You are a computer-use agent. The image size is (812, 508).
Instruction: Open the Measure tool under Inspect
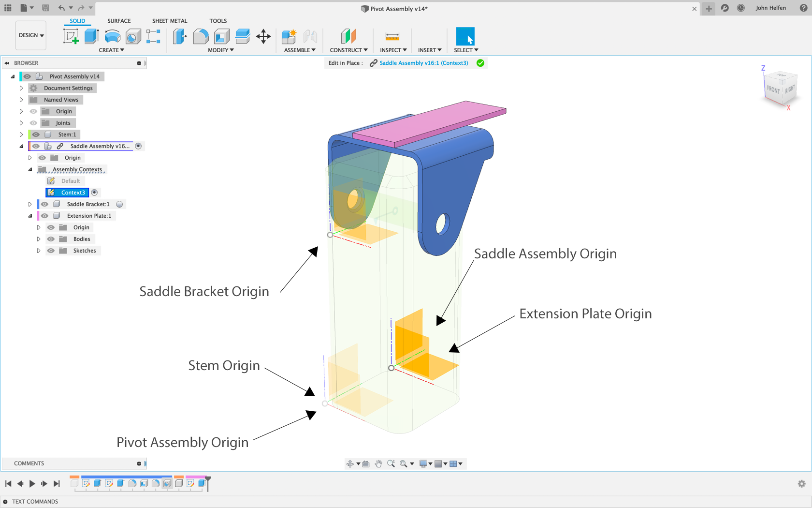[392, 36]
